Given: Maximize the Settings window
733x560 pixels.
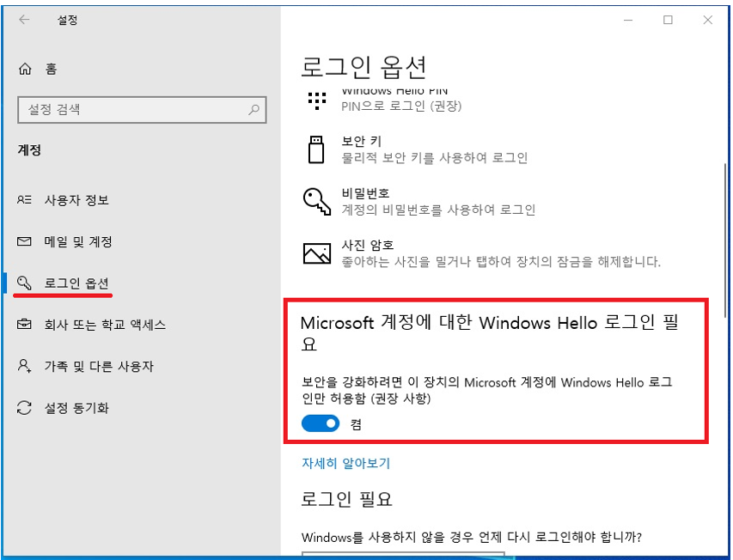Looking at the screenshot, I should pyautogui.click(x=668, y=20).
